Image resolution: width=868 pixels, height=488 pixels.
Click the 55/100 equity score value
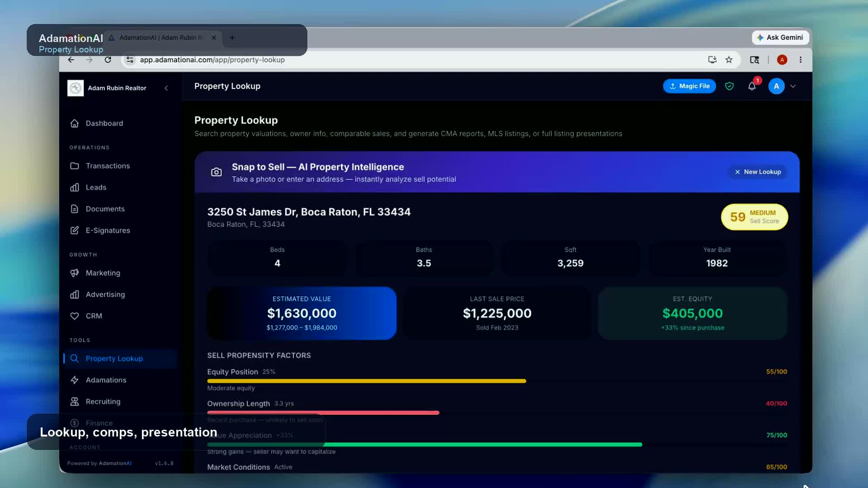point(776,372)
